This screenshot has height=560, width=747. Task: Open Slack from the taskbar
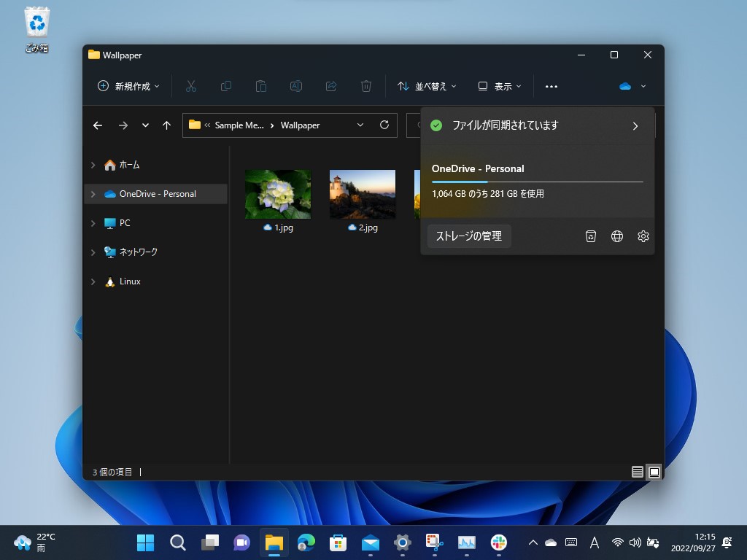[x=499, y=542]
